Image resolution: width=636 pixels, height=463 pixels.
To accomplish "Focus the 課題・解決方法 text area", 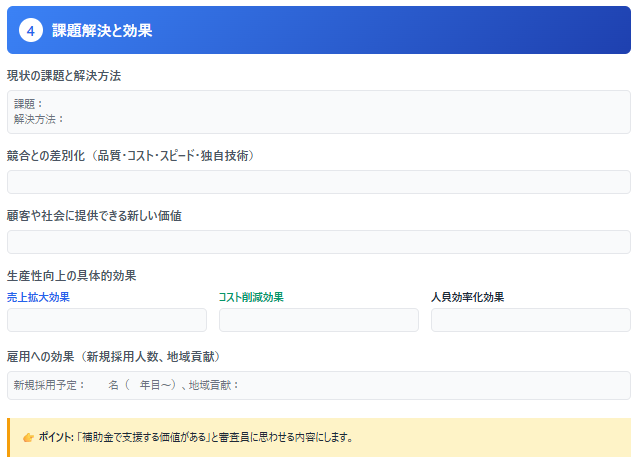I will point(318,111).
